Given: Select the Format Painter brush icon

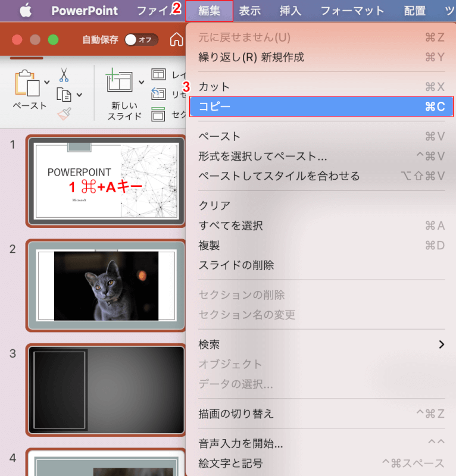Looking at the screenshot, I should tap(64, 114).
